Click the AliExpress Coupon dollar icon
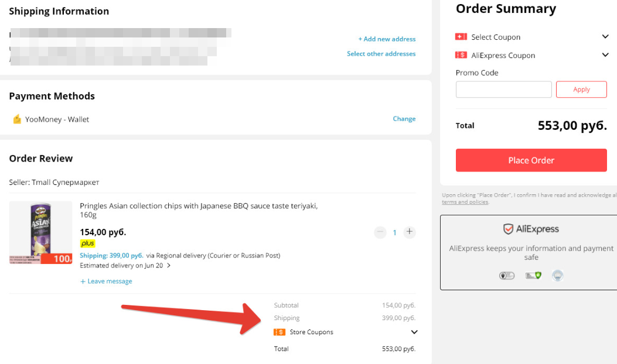 [x=461, y=55]
